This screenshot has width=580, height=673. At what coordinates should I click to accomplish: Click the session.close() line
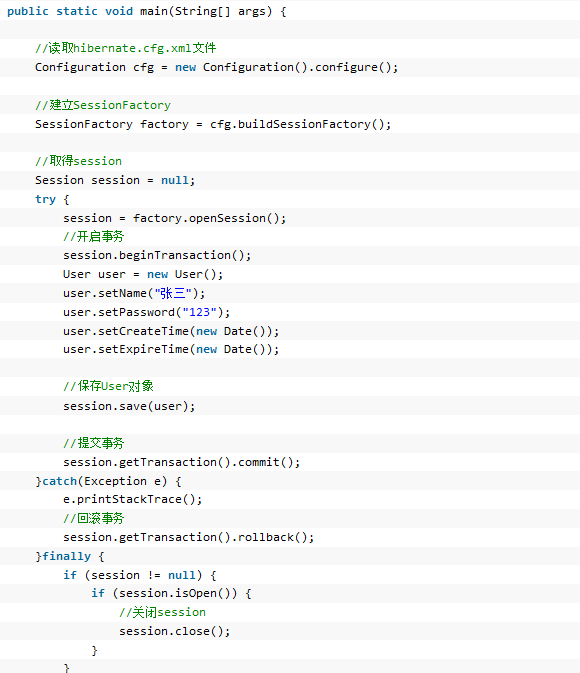click(x=175, y=631)
